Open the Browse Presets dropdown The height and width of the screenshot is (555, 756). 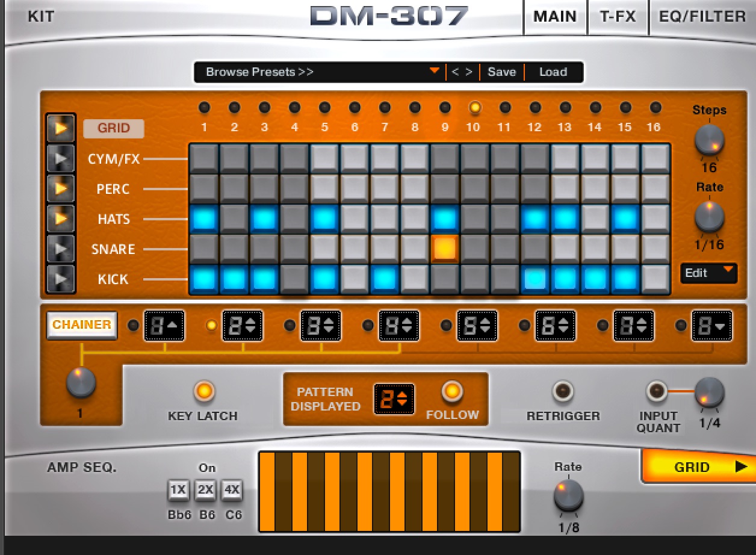(319, 72)
